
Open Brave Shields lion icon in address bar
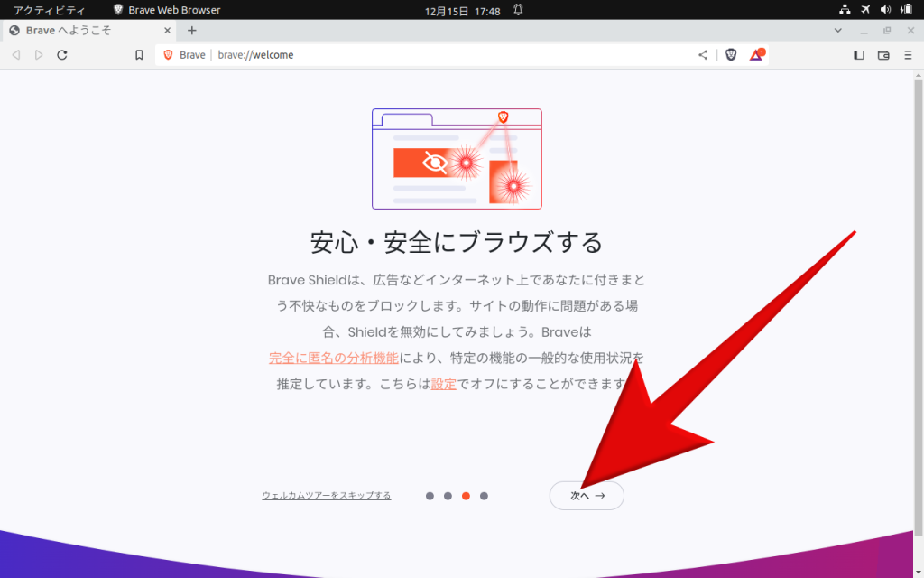(x=731, y=55)
